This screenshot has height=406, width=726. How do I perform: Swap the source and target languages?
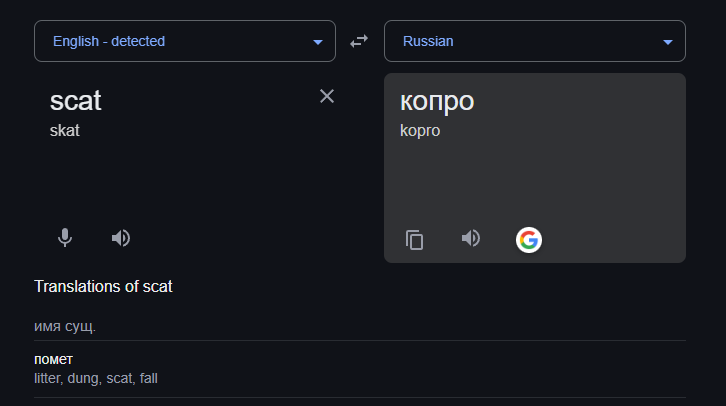[359, 41]
